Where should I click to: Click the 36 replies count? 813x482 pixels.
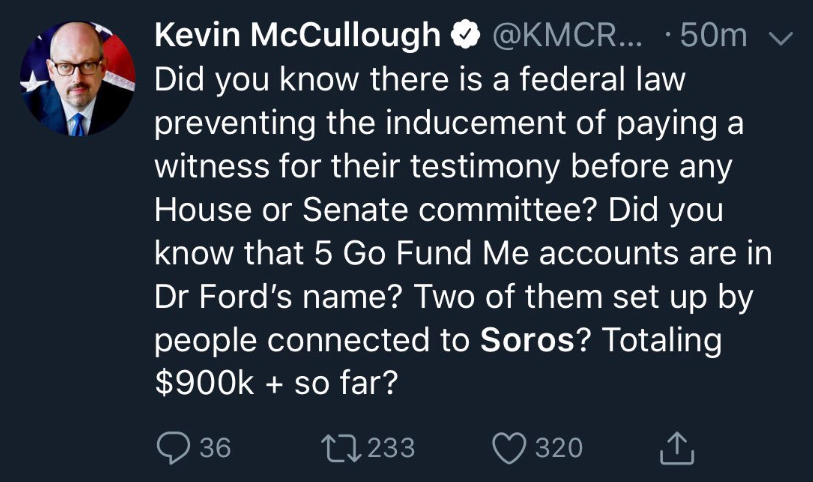214,447
